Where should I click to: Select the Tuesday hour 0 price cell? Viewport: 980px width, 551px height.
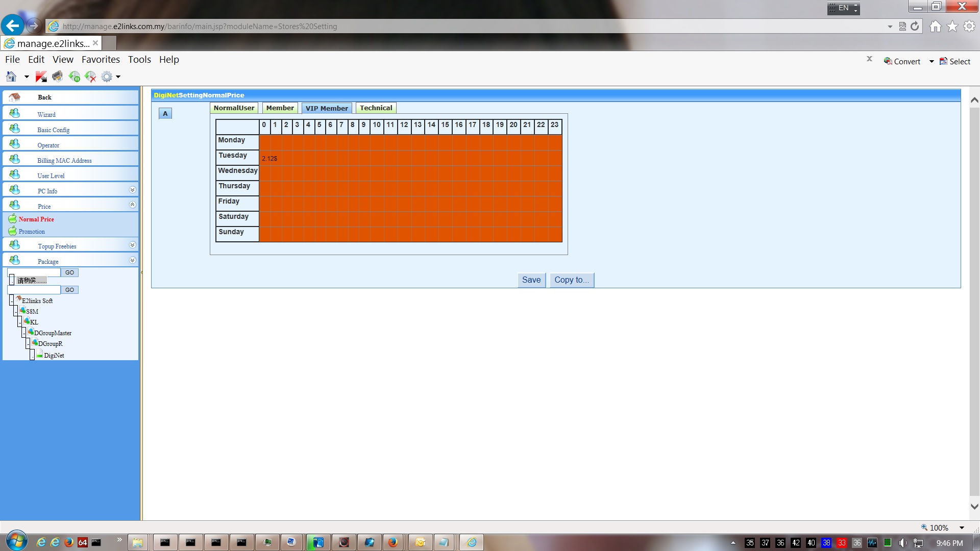click(x=264, y=158)
